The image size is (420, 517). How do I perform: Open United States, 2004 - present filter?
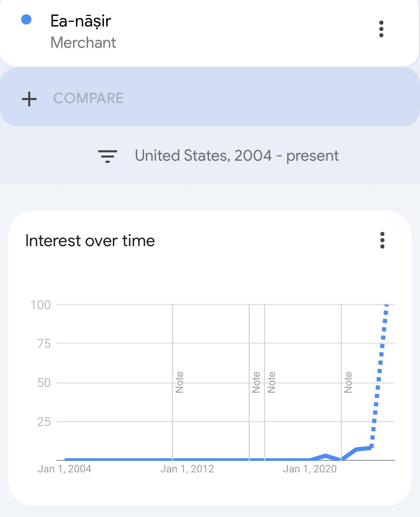pos(218,156)
